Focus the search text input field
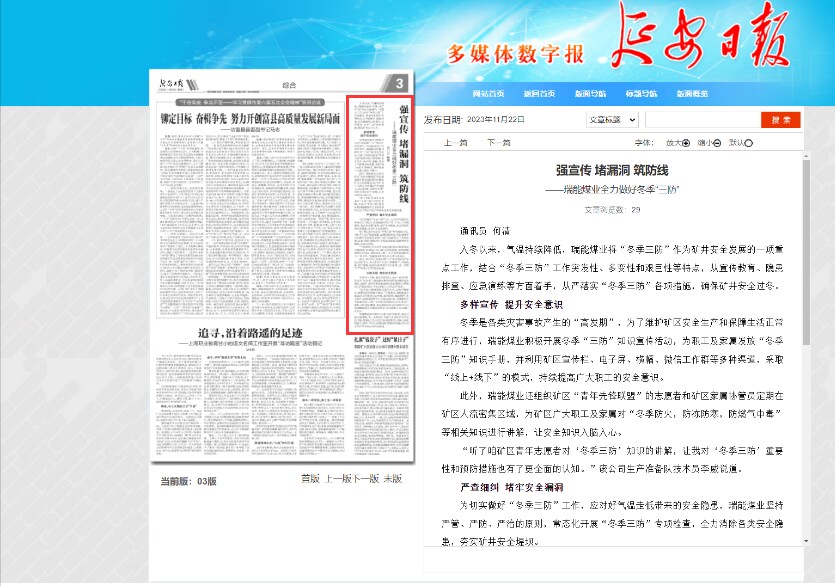Viewport: 835px width, 586px height. click(703, 120)
